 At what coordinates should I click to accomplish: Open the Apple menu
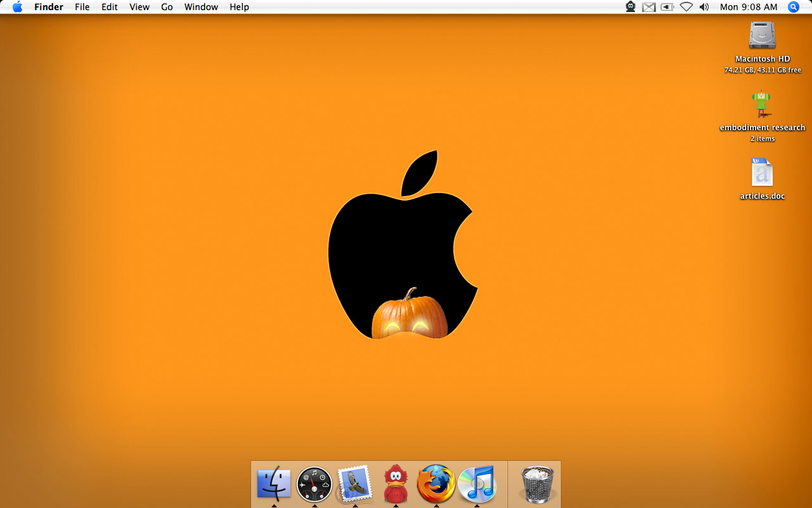(17, 7)
